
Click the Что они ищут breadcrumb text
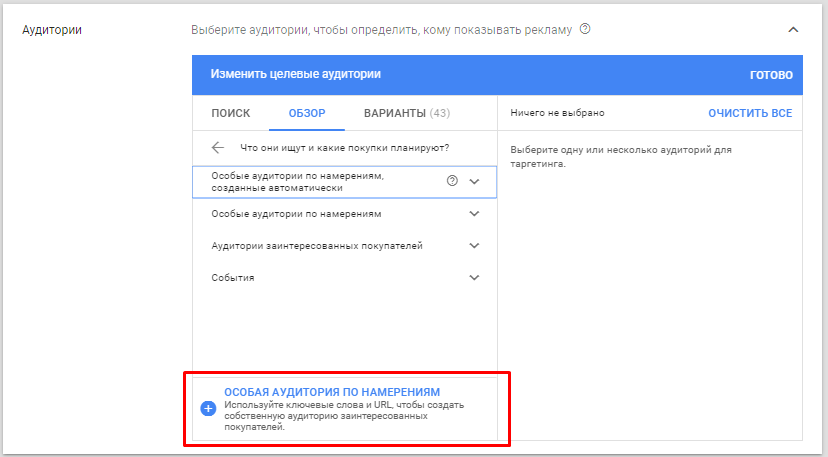(x=345, y=148)
